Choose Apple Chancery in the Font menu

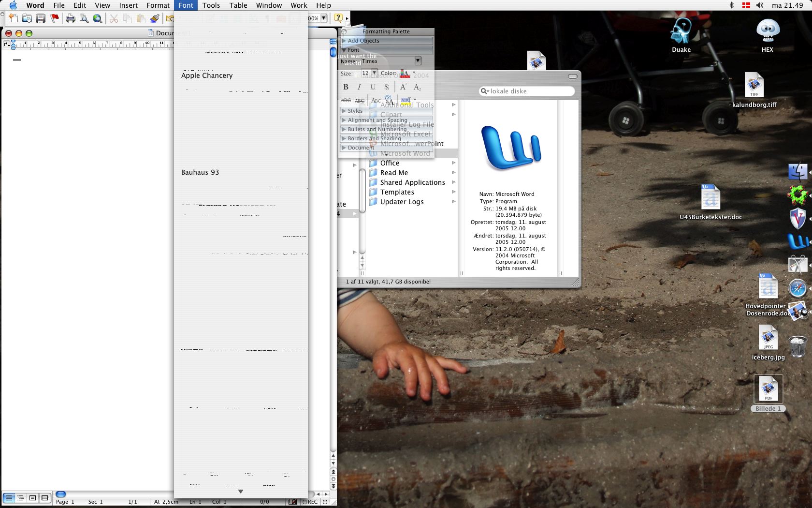[x=241, y=75]
